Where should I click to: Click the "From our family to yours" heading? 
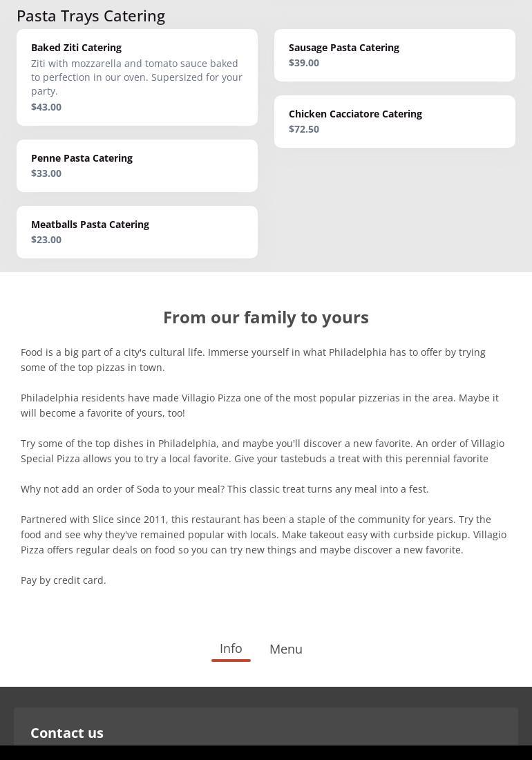(266, 317)
